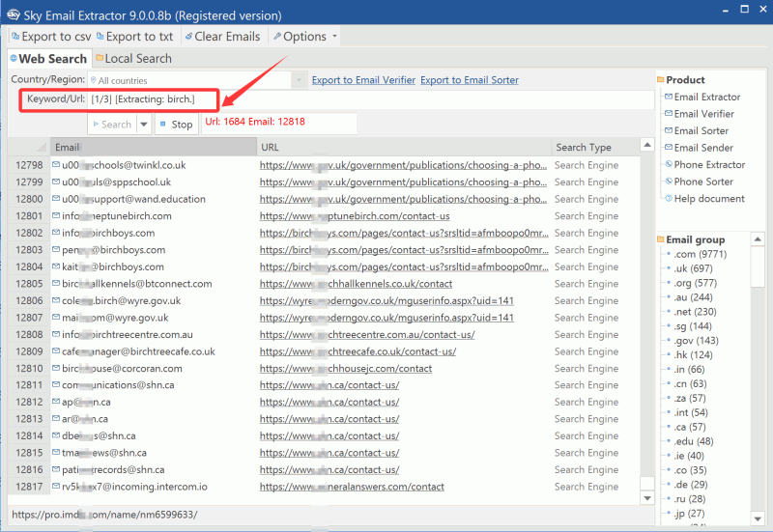This screenshot has height=532, width=773.
Task: Click envelope icon in row 12805
Action: pyautogui.click(x=56, y=284)
